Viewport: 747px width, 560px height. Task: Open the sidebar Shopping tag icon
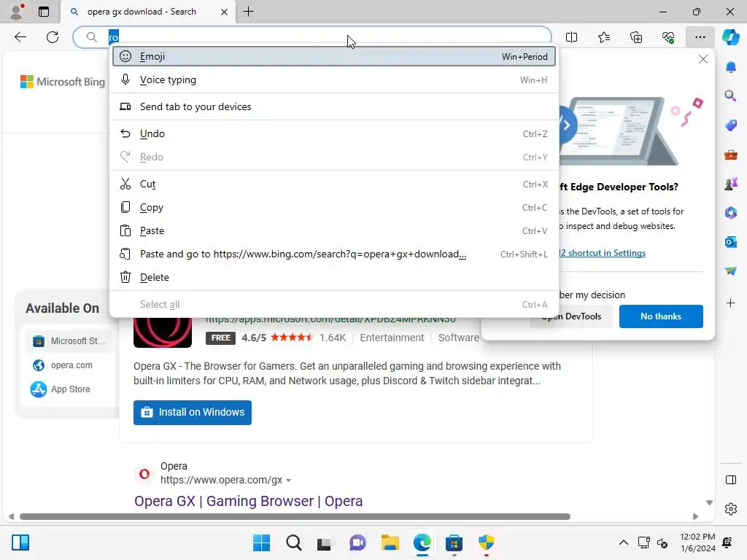[x=731, y=125]
